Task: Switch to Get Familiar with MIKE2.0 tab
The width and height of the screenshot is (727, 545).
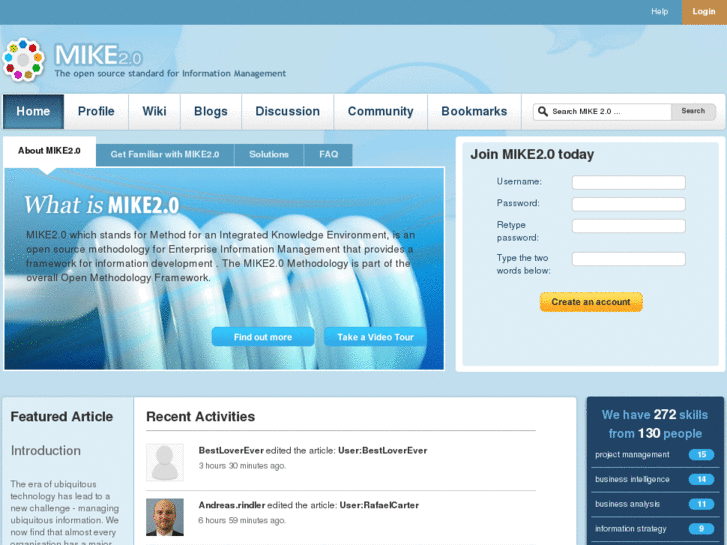Action: (x=165, y=154)
